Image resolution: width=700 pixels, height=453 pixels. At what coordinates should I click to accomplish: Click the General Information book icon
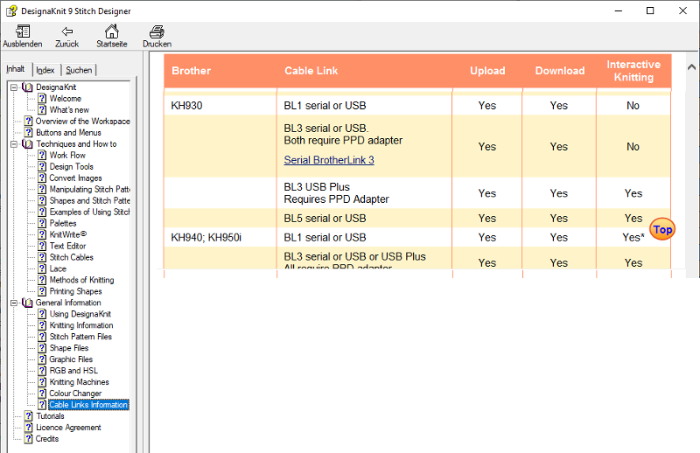(x=27, y=302)
